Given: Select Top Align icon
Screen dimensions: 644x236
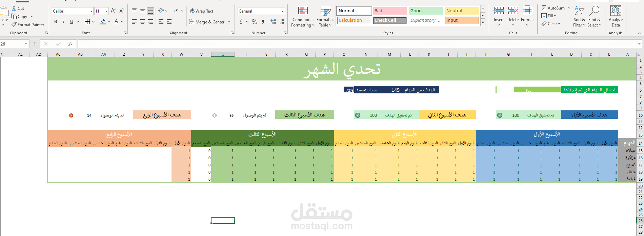Looking at the screenshot, I should (134, 11).
